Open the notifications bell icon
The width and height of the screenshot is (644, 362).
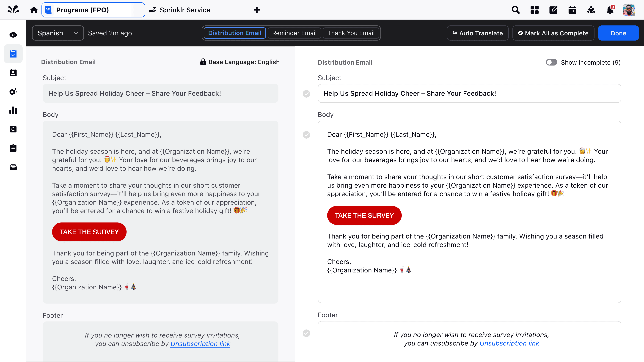(x=610, y=10)
